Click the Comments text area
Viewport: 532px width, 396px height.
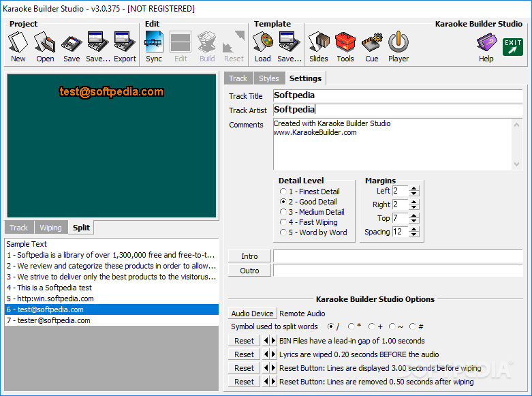394,144
